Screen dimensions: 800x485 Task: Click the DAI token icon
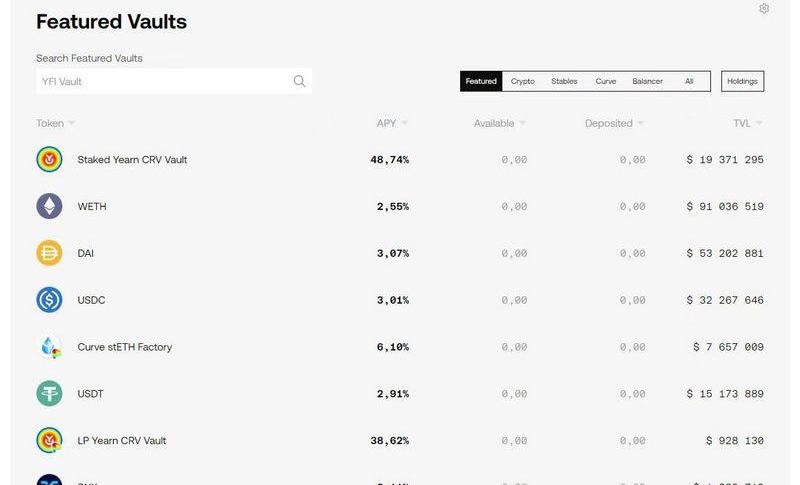pos(49,253)
